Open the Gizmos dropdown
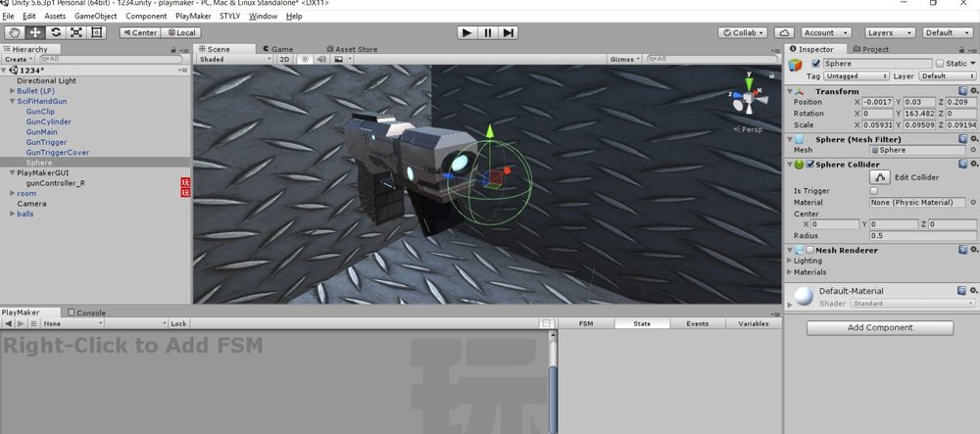 coord(625,60)
